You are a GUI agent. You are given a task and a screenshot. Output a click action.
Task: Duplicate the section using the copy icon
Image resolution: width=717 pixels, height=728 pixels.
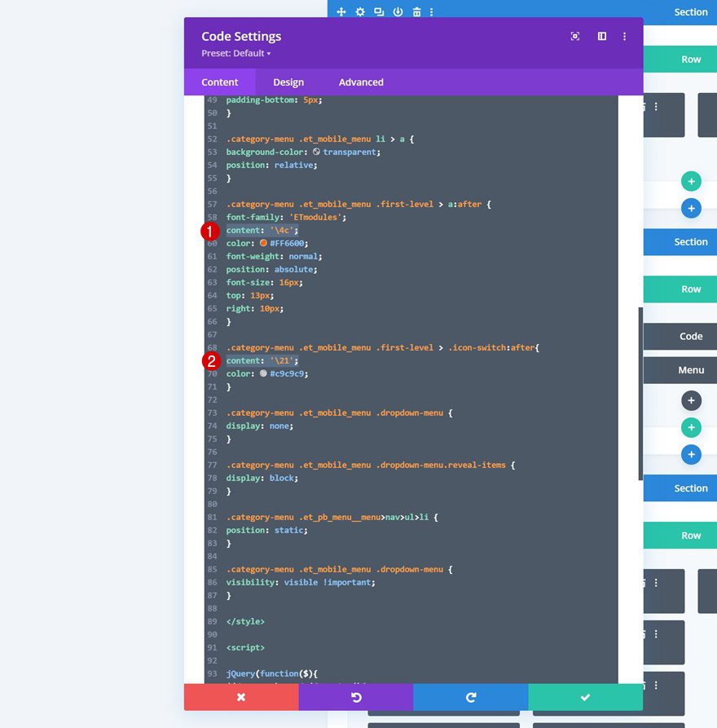point(378,11)
